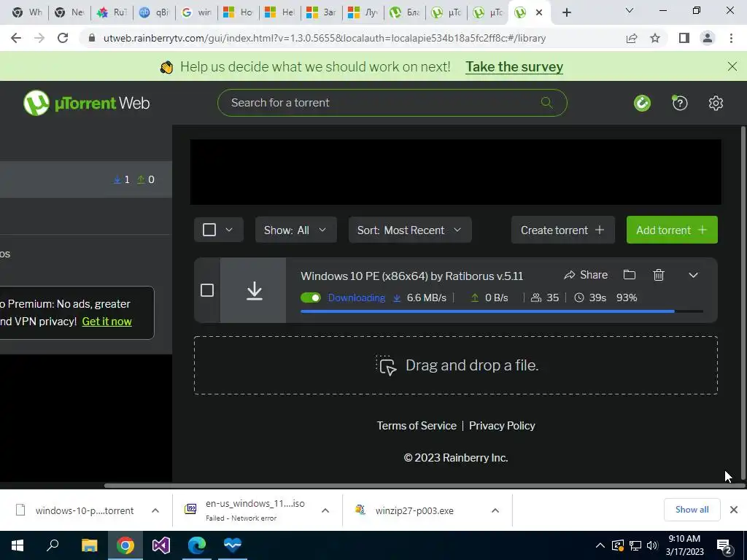
Task: Open the settings gear icon
Action: tap(716, 103)
